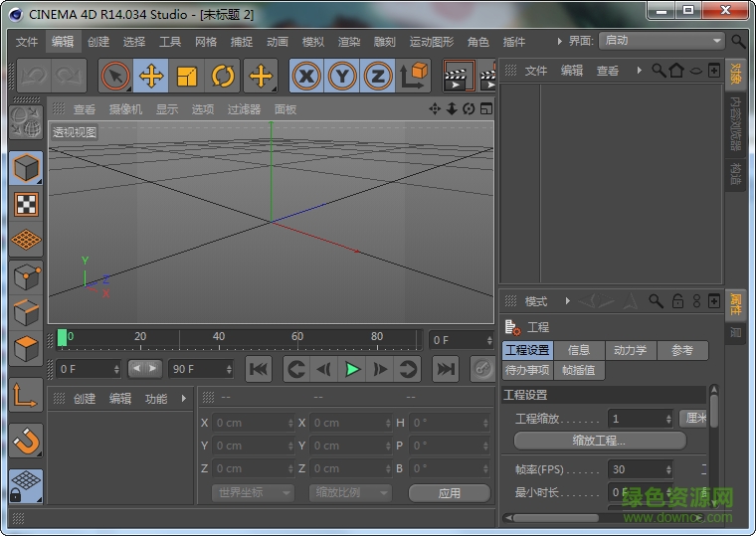Click the Render View clapperboard icon
This screenshot has width=756, height=536.
point(458,76)
